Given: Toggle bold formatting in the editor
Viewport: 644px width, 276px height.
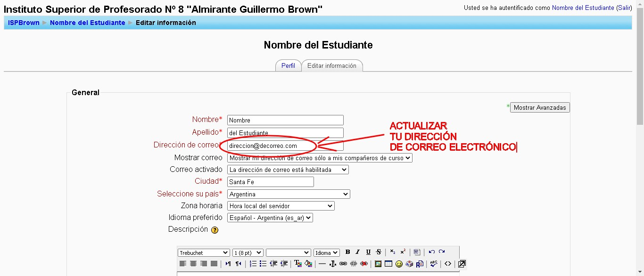Looking at the screenshot, I should [x=348, y=252].
